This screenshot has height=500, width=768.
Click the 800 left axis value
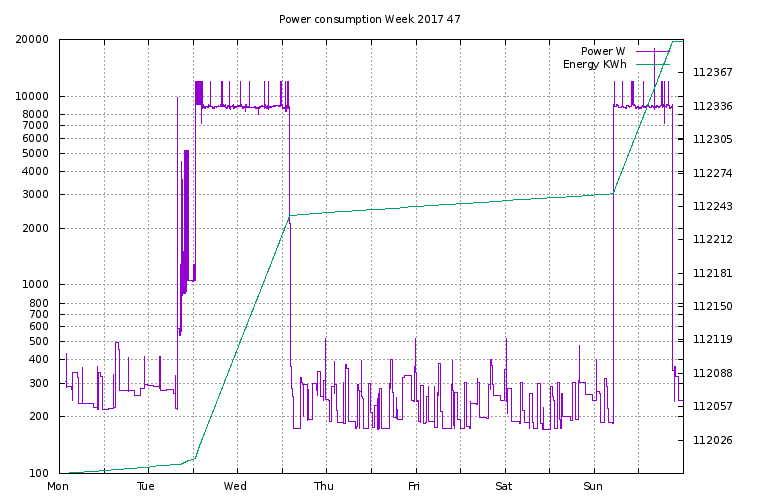[39, 303]
